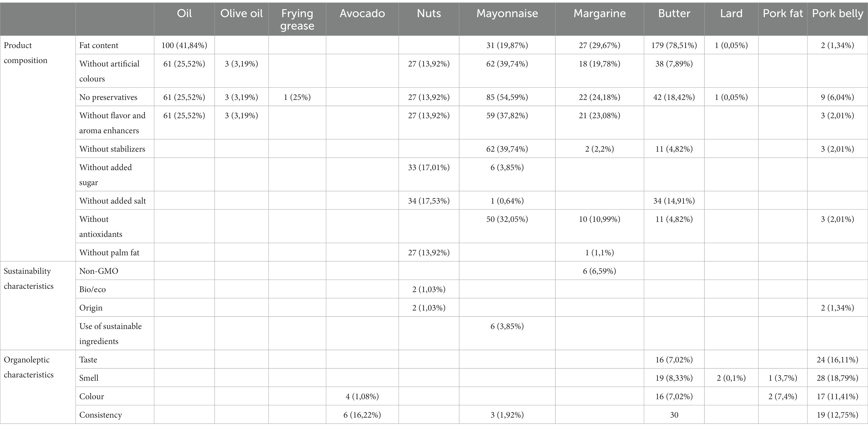Select the "Without palm fat" row label

(109, 253)
